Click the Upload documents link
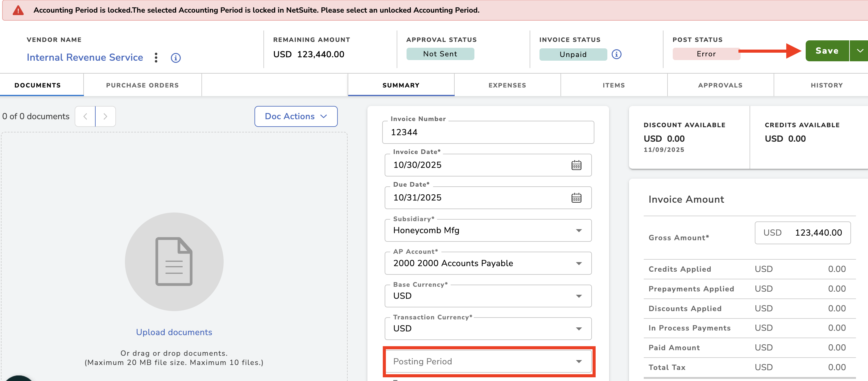868x381 pixels. tap(174, 332)
